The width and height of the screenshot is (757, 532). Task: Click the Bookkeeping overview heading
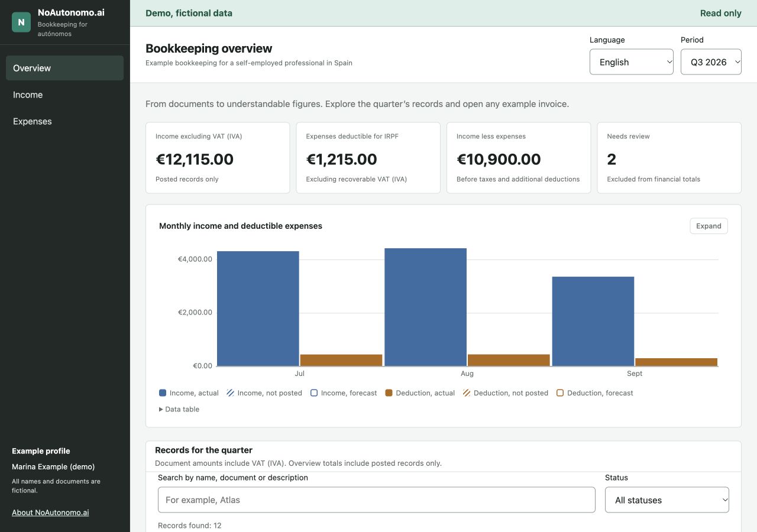(209, 48)
